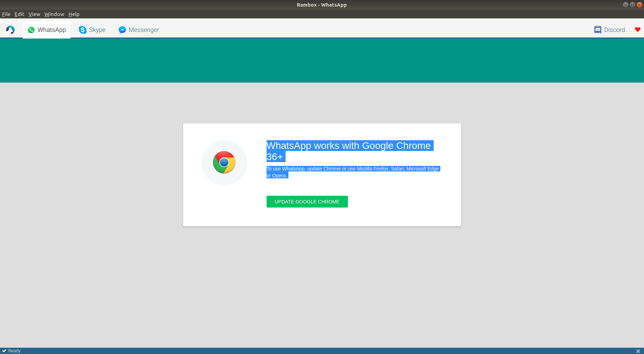The image size is (644, 354).
Task: Switch to the Messenger tab
Action: (139, 30)
